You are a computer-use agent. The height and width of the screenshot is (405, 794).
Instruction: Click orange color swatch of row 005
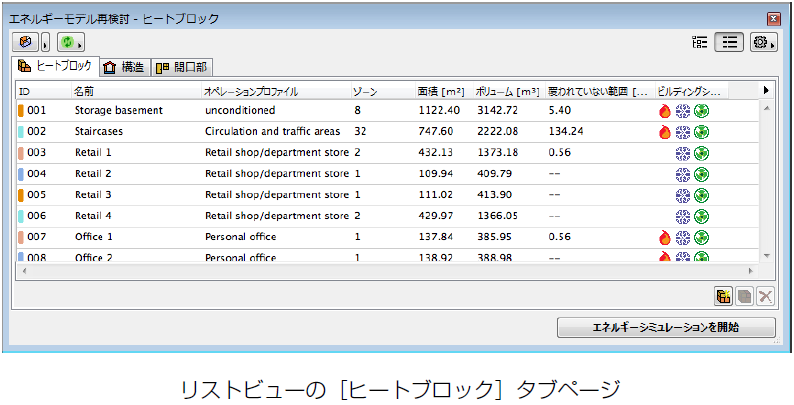point(21,194)
